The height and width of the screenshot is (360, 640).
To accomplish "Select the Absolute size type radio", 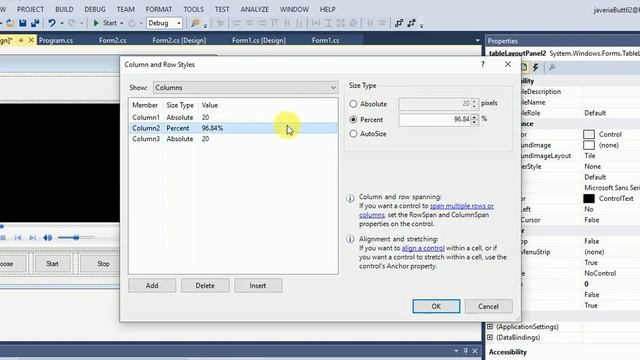I will pos(353,104).
